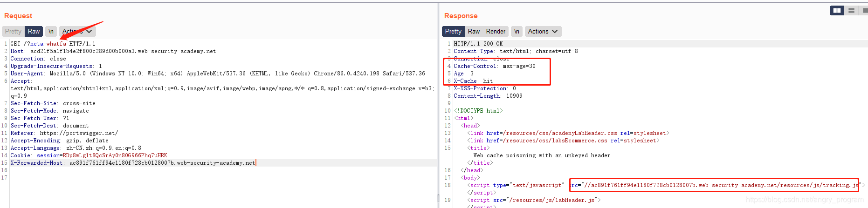The width and height of the screenshot is (868, 208).
Task: Select the Raw view in the Request panel
Action: (x=34, y=31)
